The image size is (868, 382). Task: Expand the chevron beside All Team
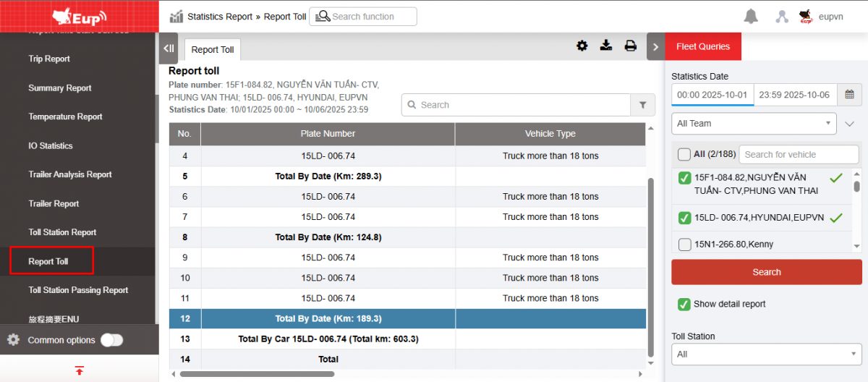tap(850, 124)
